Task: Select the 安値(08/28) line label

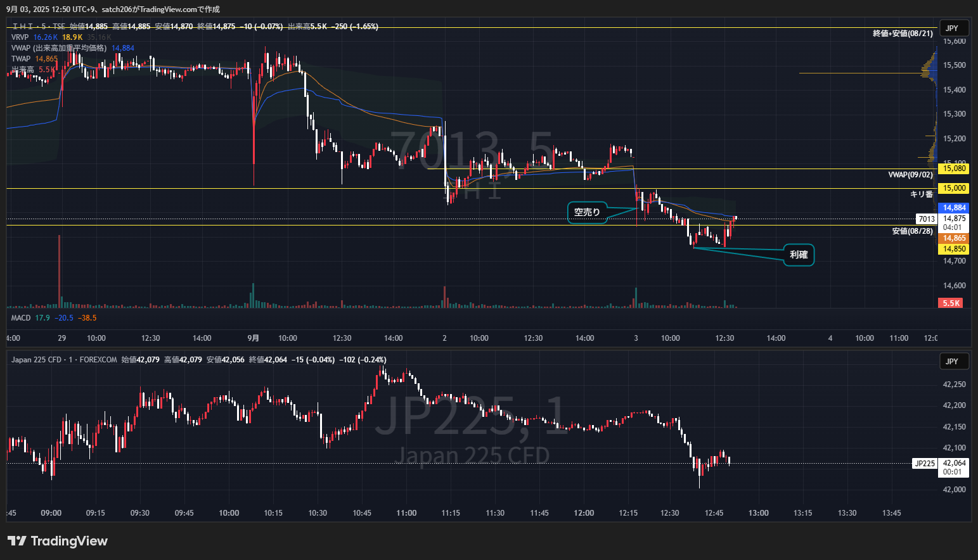Action: 913,231
